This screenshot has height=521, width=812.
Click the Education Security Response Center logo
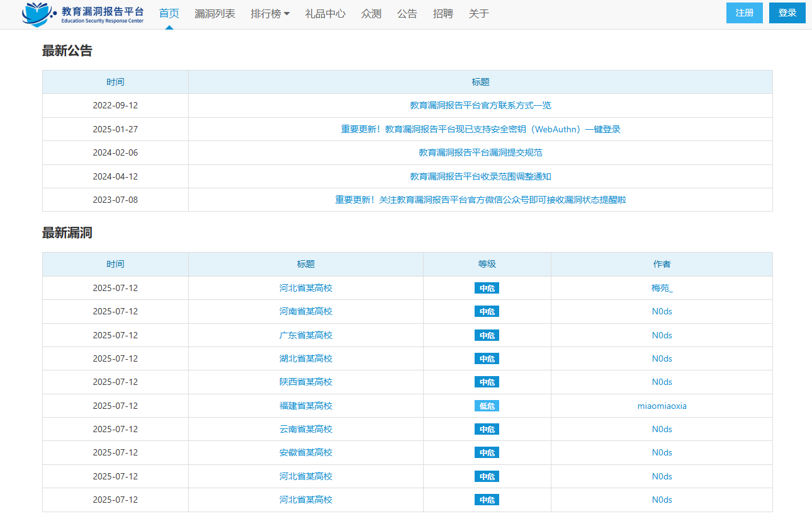[83, 14]
